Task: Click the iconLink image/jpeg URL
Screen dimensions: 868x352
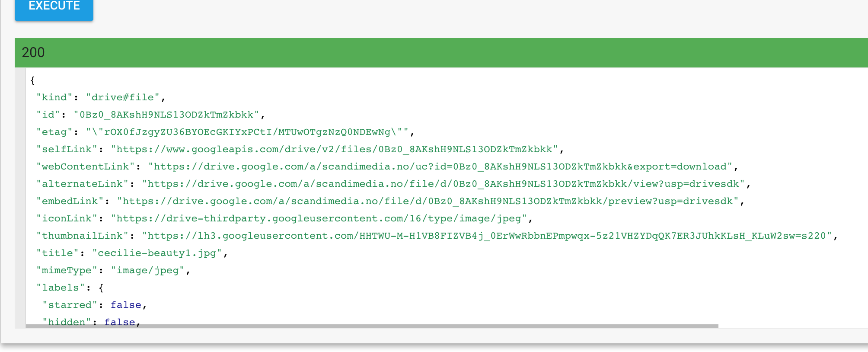Action: [x=319, y=218]
